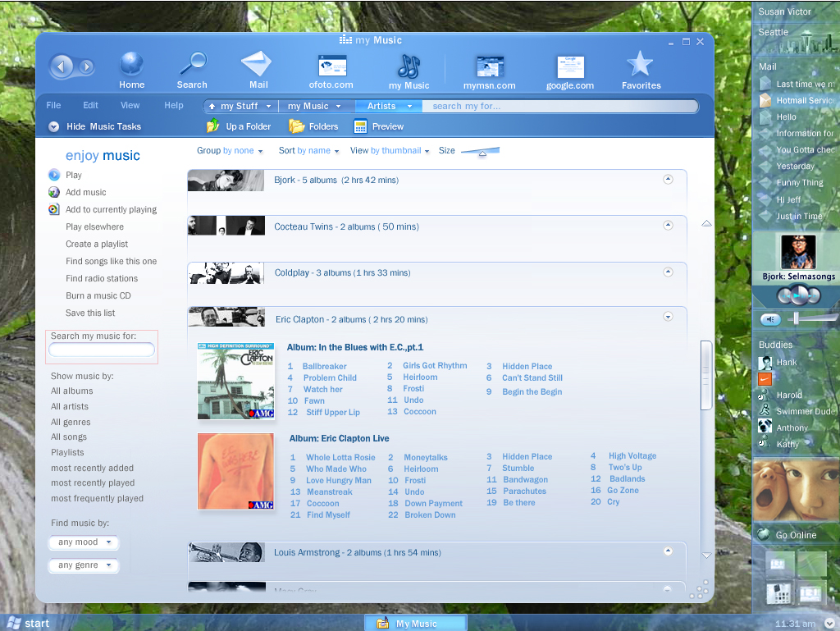Click In the Blues with E.C. album cover
840x631 pixels.
coord(235,381)
